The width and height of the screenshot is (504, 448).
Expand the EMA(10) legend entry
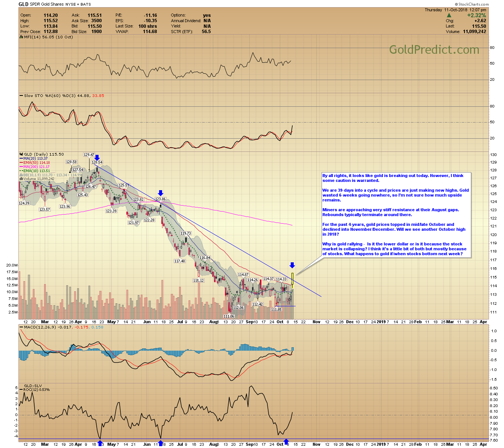pyautogui.click(x=22, y=171)
